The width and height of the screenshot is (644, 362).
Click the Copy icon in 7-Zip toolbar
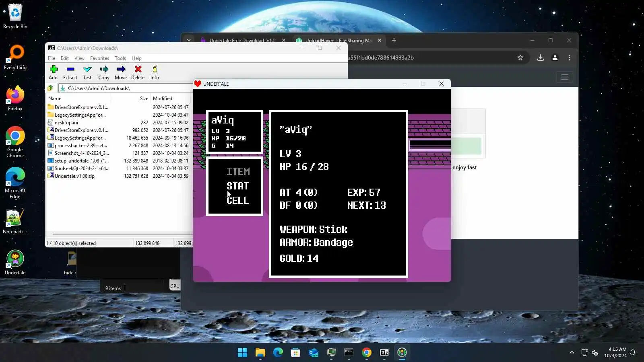(104, 72)
